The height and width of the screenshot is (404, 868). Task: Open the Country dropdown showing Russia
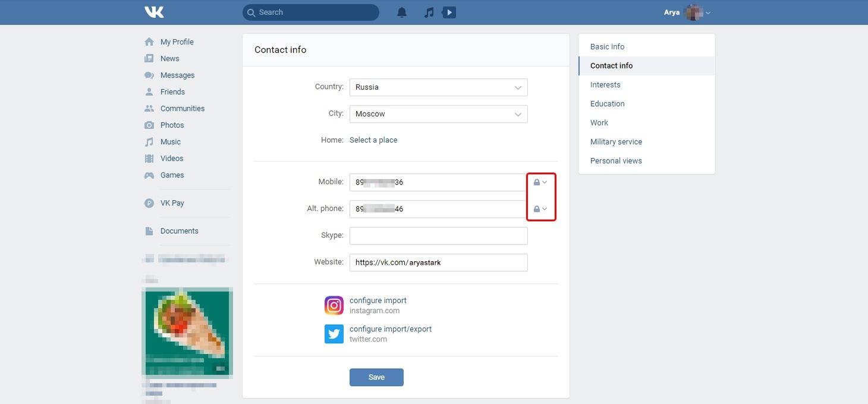439,87
